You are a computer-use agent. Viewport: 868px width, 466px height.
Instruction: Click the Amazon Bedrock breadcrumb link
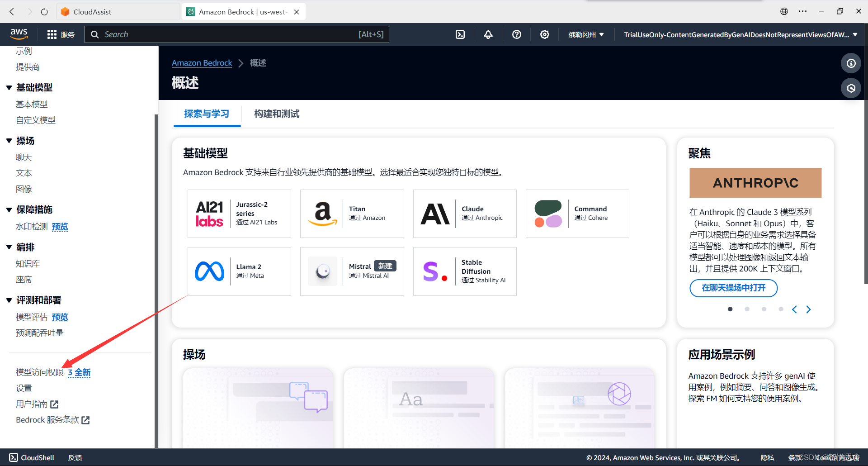point(202,63)
